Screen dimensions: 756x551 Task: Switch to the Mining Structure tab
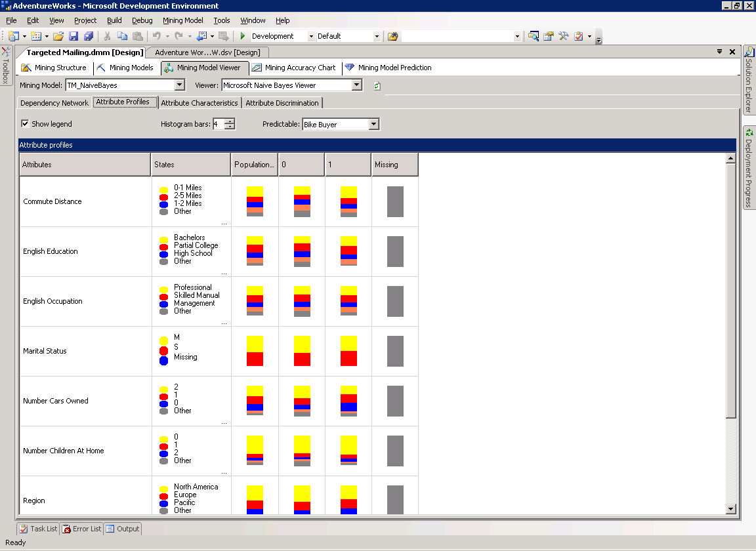[x=54, y=68]
